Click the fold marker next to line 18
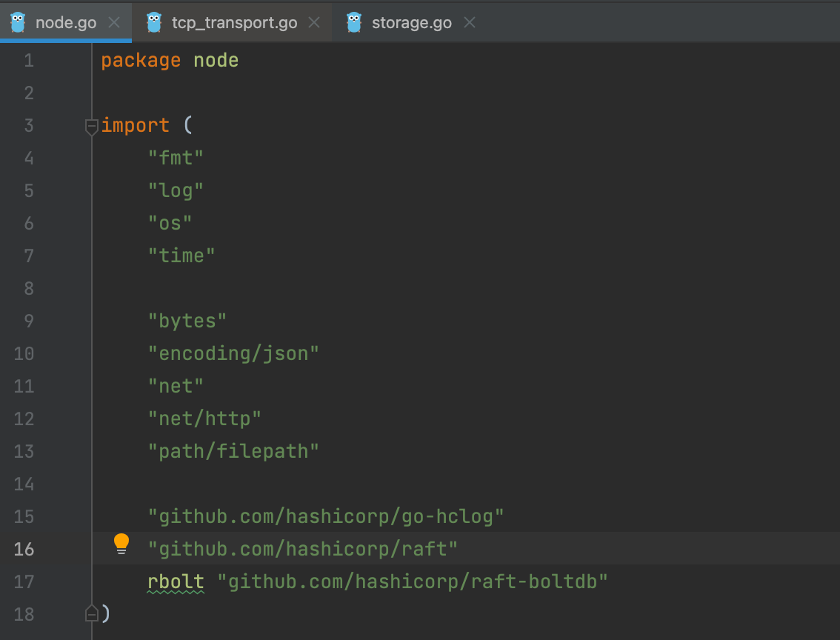This screenshot has width=840, height=640. point(91,613)
